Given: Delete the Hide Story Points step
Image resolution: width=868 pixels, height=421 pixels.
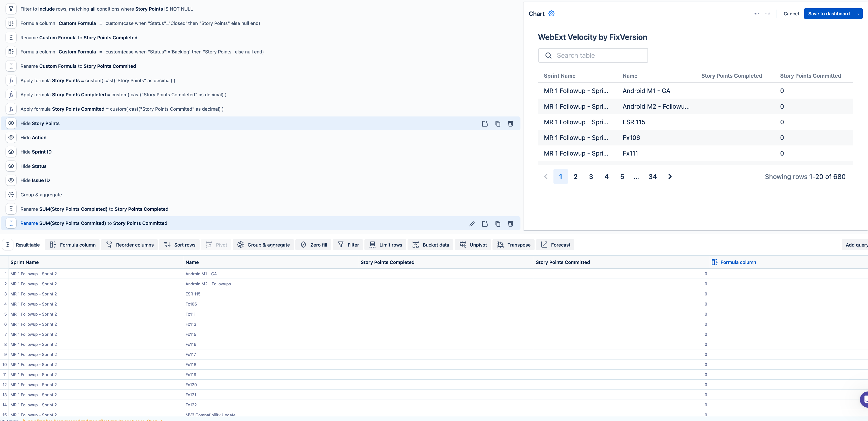Looking at the screenshot, I should coord(510,124).
